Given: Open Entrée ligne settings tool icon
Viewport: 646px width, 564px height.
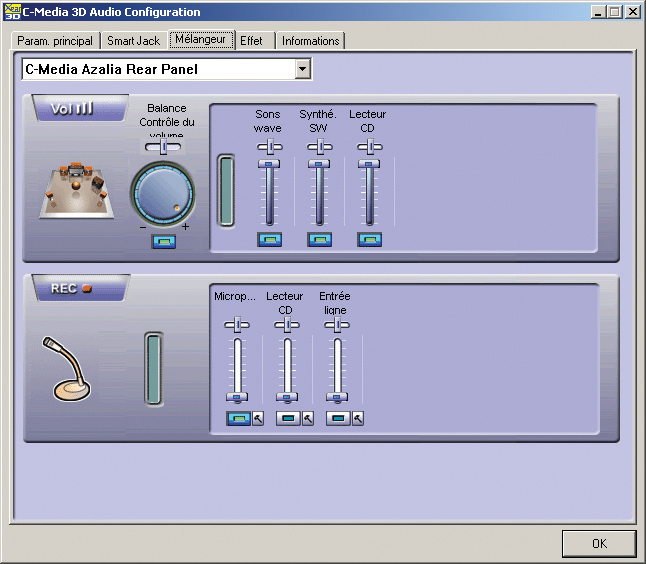Looking at the screenshot, I should (358, 419).
